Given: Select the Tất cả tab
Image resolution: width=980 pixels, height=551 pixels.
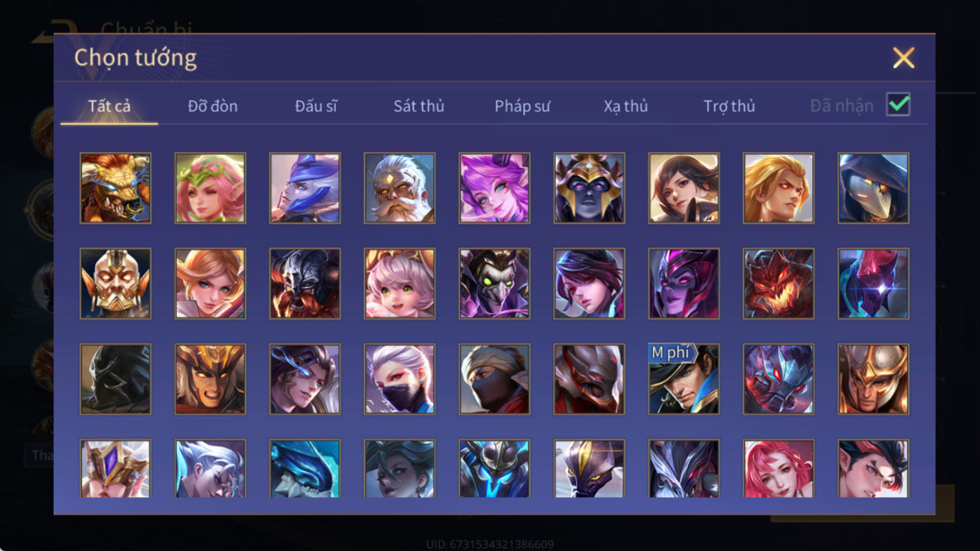Looking at the screenshot, I should [x=110, y=106].
